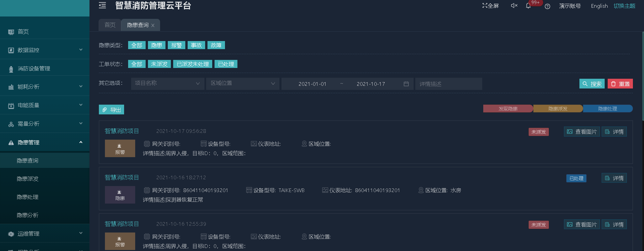Open the calendar icon in date range

click(x=406, y=84)
